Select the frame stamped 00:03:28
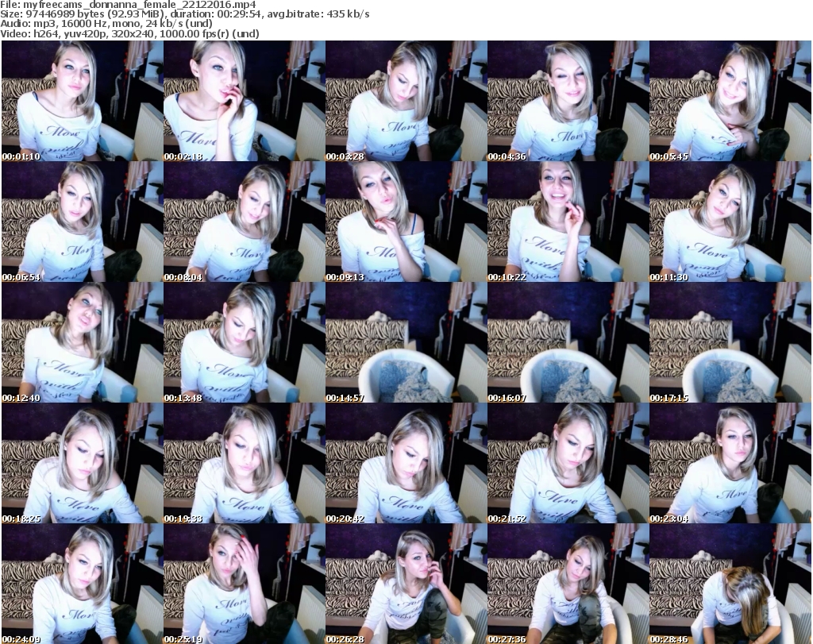This screenshot has width=813, height=644. [x=406, y=101]
